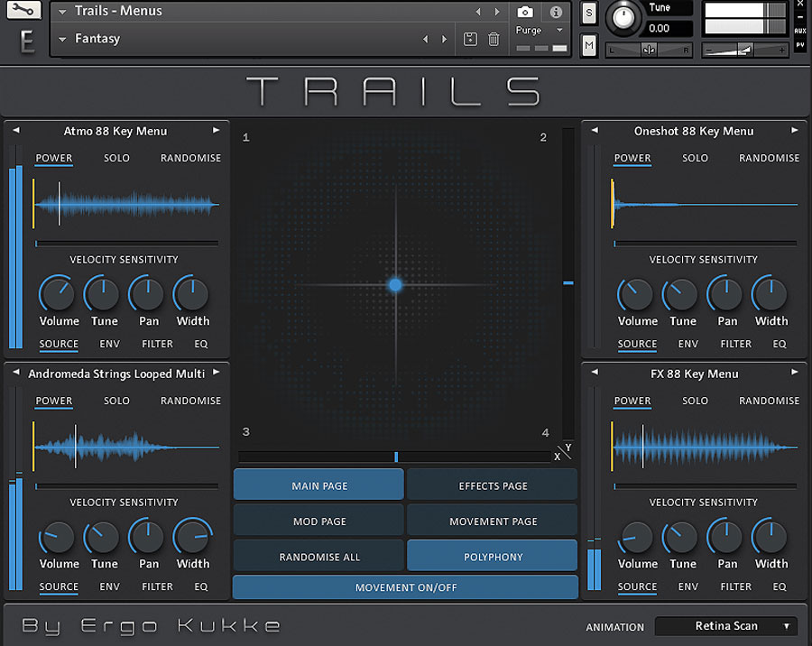Screen dimensions: 812x646
Task: Toggle POWER on Andromeda Strings layer
Action: [x=54, y=401]
